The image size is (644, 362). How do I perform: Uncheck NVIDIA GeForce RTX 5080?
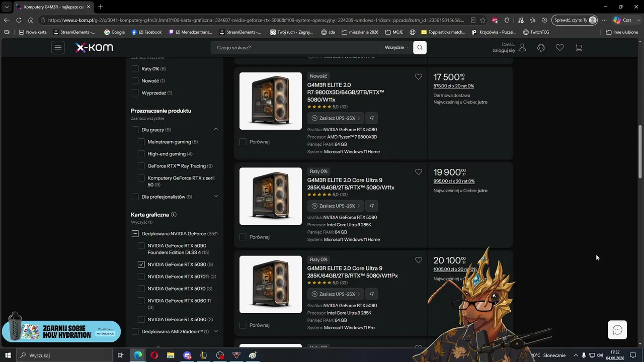coord(141,264)
